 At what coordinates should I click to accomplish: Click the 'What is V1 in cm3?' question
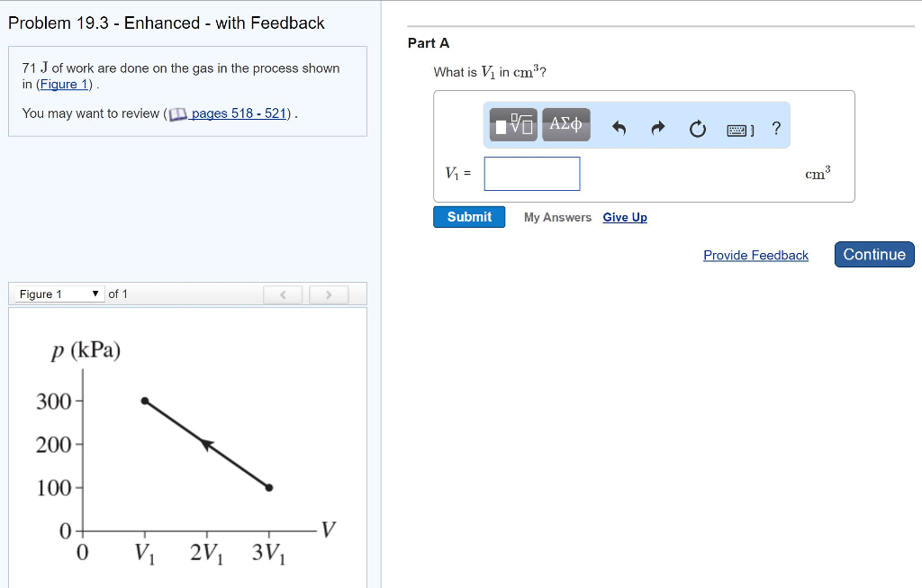tap(490, 72)
